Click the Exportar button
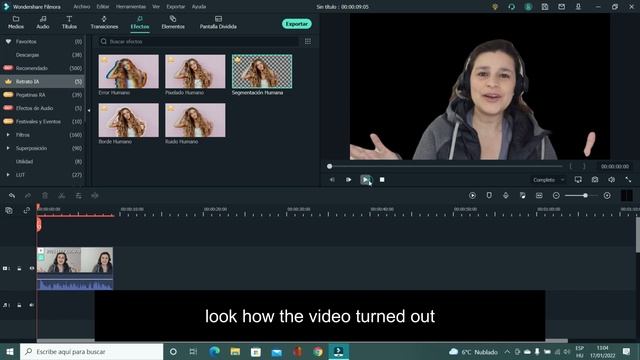 297,24
